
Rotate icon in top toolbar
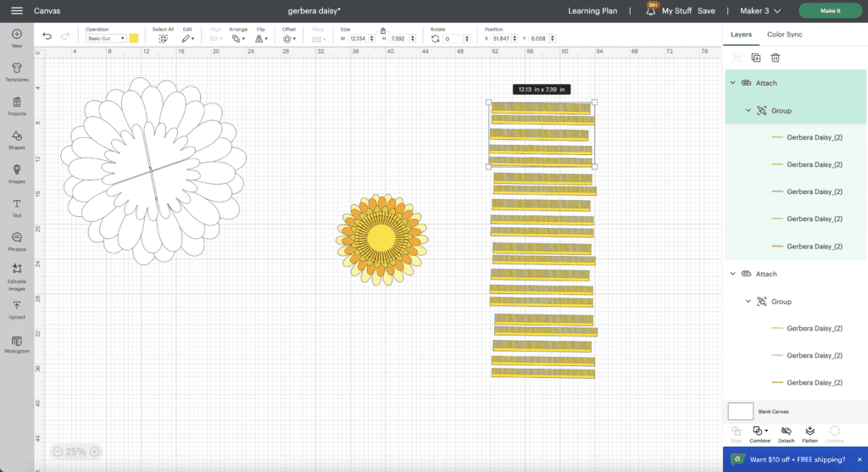(x=435, y=39)
